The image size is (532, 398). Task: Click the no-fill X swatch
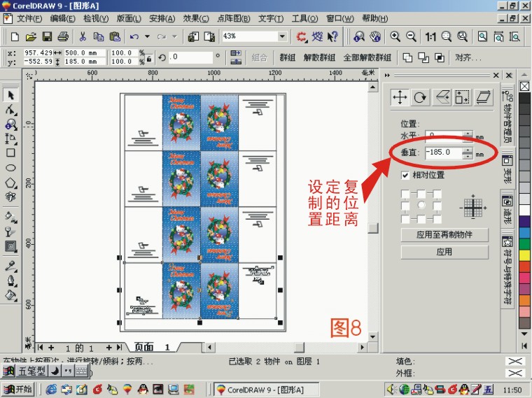pos(524,86)
